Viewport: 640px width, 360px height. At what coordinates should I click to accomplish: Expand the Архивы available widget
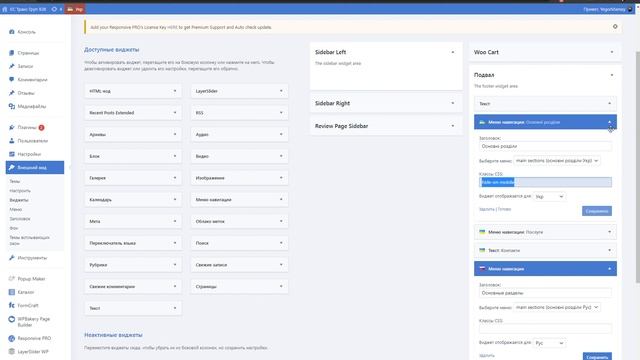click(175, 134)
